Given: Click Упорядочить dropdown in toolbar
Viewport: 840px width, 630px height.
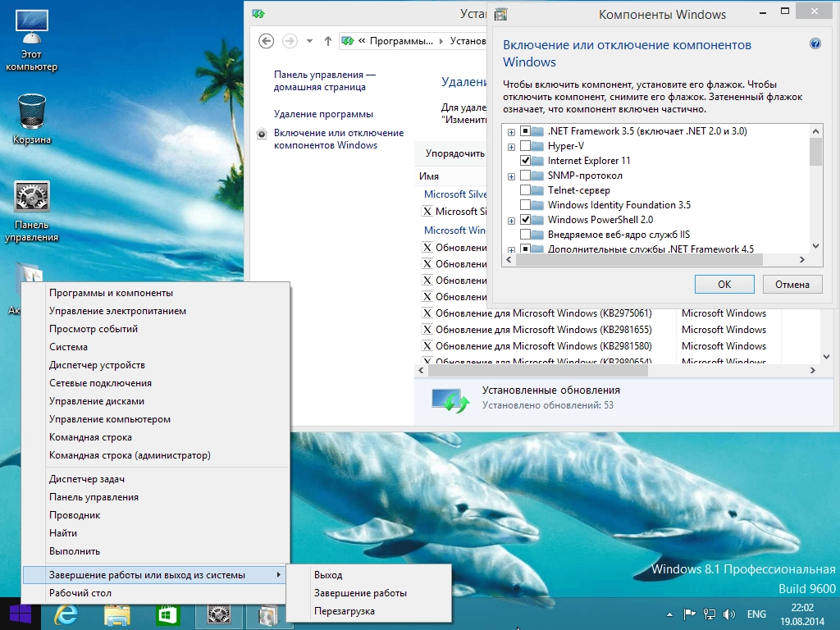Looking at the screenshot, I should [454, 153].
